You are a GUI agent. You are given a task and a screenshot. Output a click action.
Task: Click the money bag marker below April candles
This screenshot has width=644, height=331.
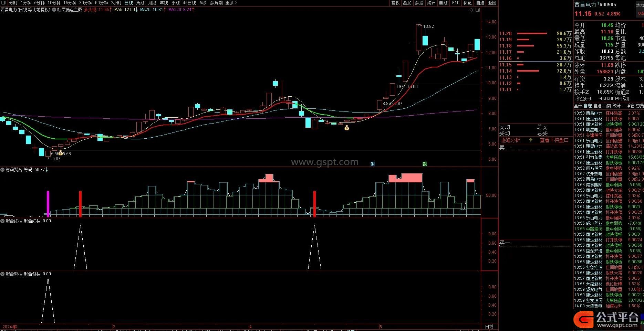347,128
